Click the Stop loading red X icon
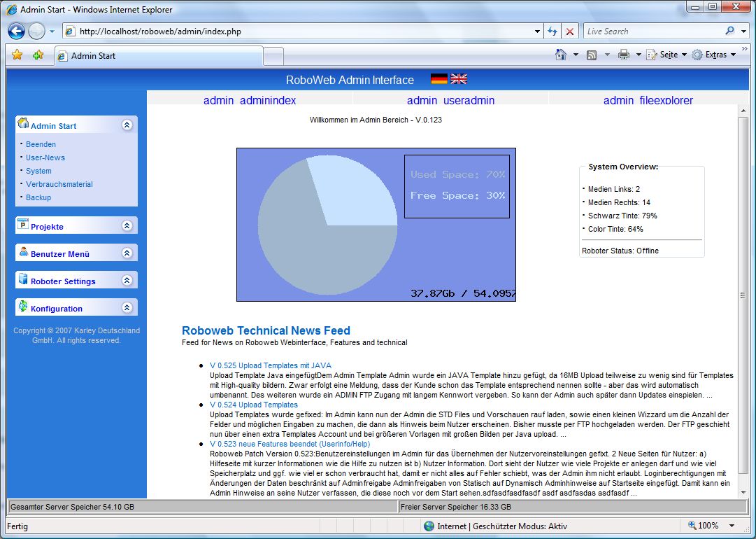This screenshot has width=756, height=539. (x=569, y=31)
